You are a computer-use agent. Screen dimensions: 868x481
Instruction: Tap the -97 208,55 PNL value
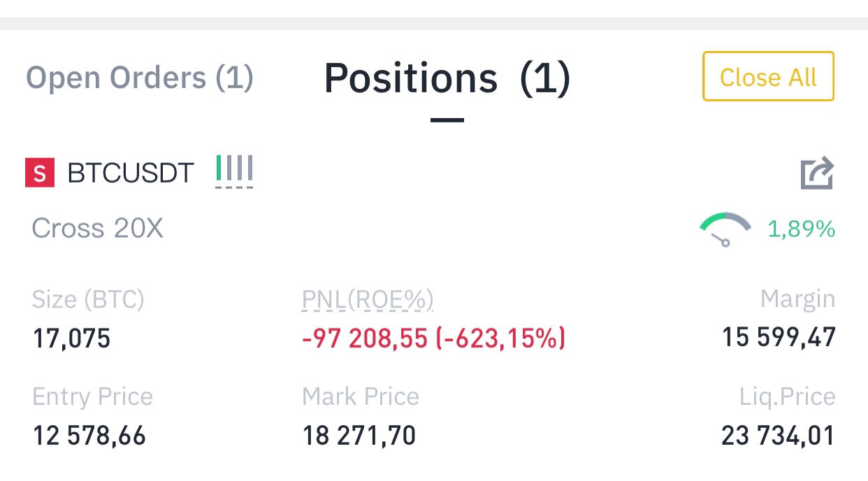pos(364,339)
